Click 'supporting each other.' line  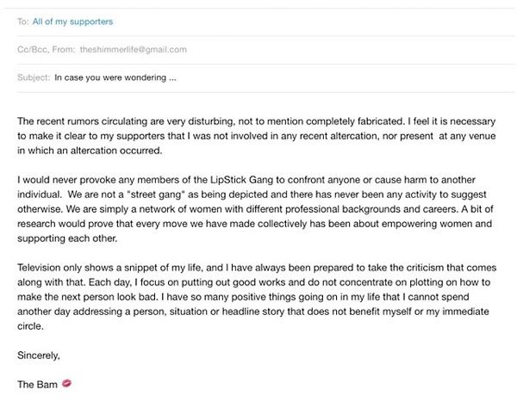[67, 238]
